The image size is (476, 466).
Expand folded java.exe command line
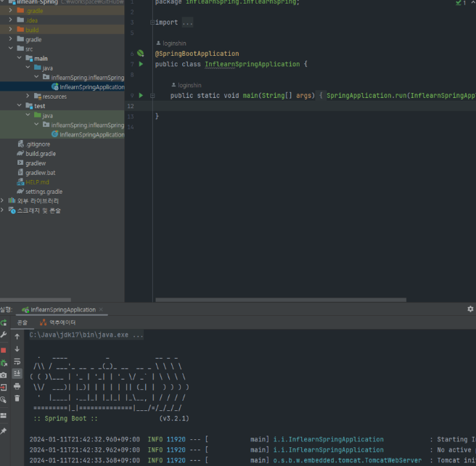[x=86, y=335]
